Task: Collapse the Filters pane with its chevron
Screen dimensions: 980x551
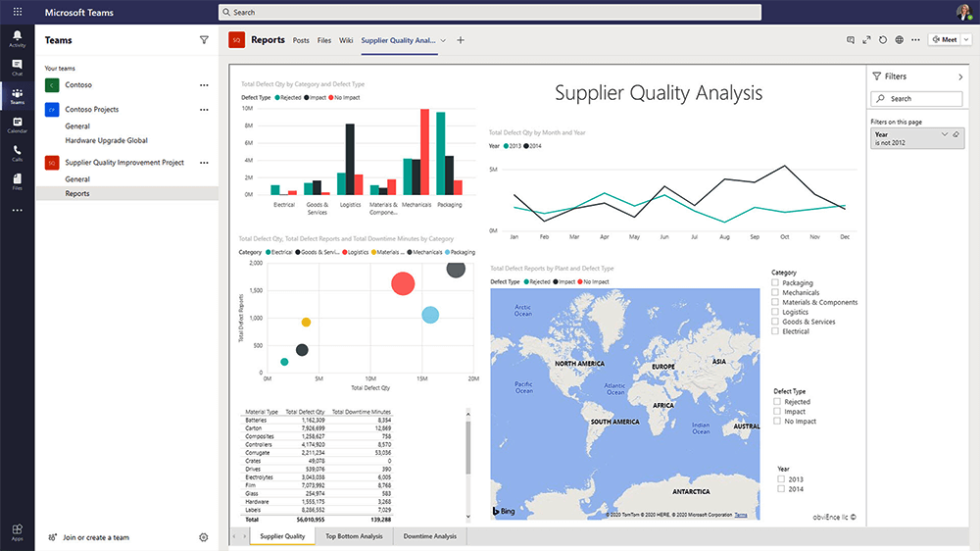Action: (x=959, y=76)
